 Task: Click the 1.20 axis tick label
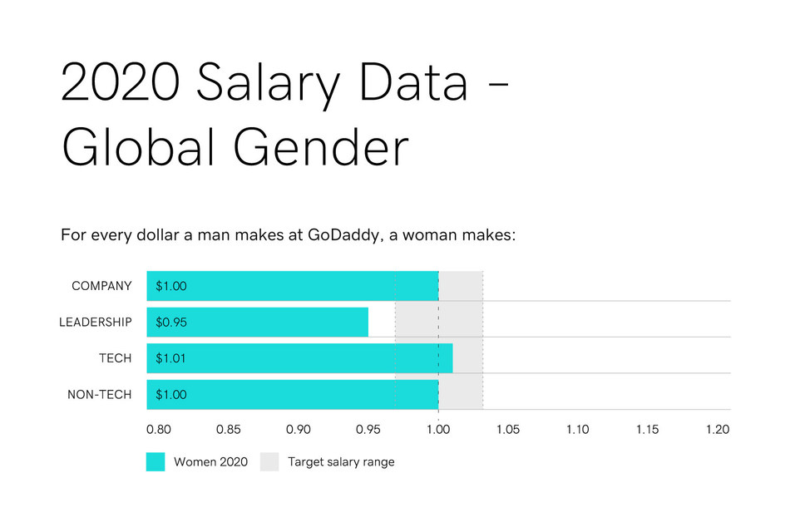point(718,430)
